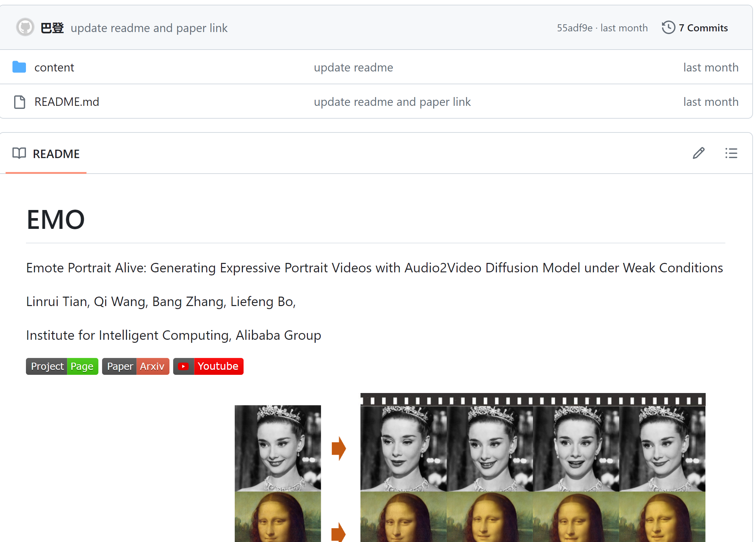Open the commit history clock icon
The height and width of the screenshot is (542, 756).
tap(668, 28)
